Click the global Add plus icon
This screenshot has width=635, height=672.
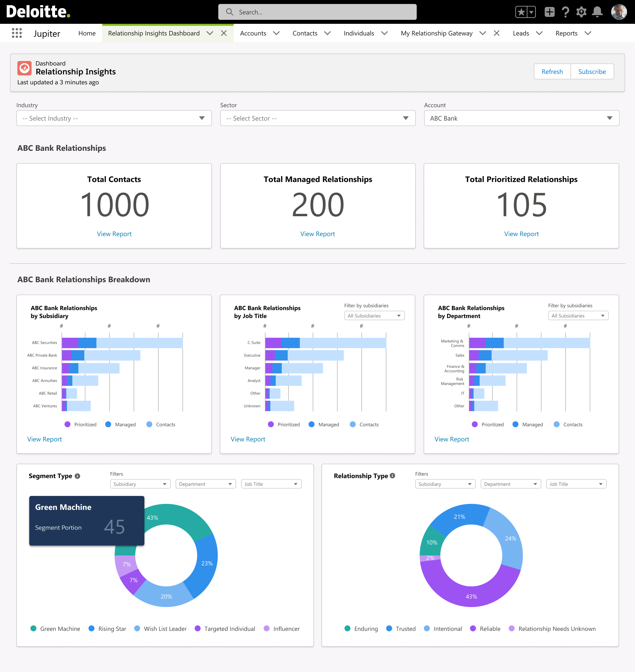click(x=549, y=12)
